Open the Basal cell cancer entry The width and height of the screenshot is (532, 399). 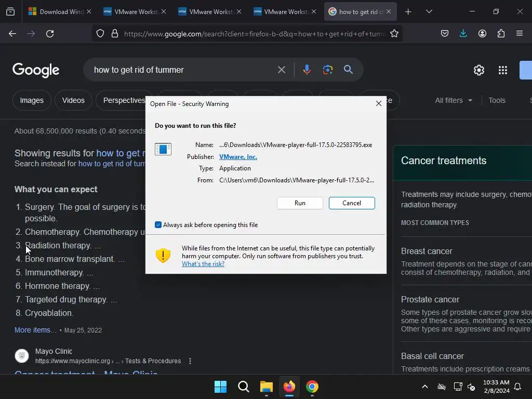(432, 356)
